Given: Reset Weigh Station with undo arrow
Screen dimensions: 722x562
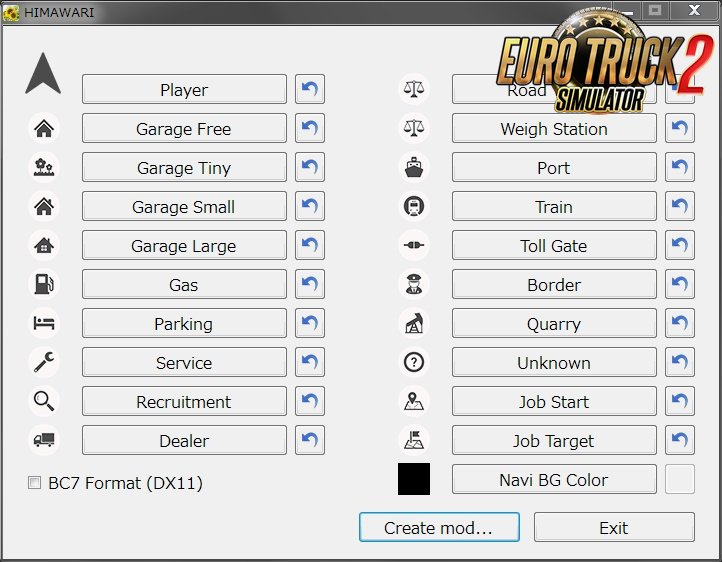Looking at the screenshot, I should point(680,128).
